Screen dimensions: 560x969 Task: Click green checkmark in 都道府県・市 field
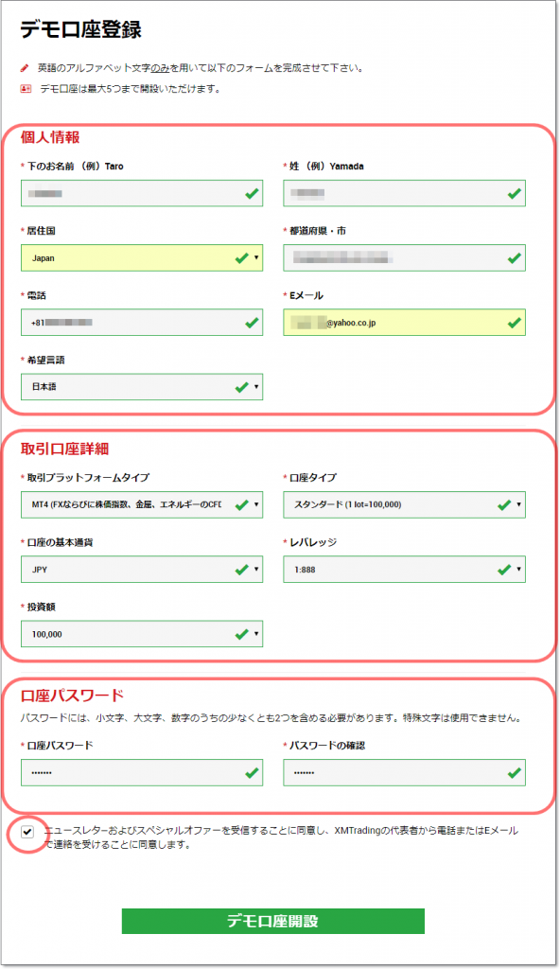coord(515,258)
